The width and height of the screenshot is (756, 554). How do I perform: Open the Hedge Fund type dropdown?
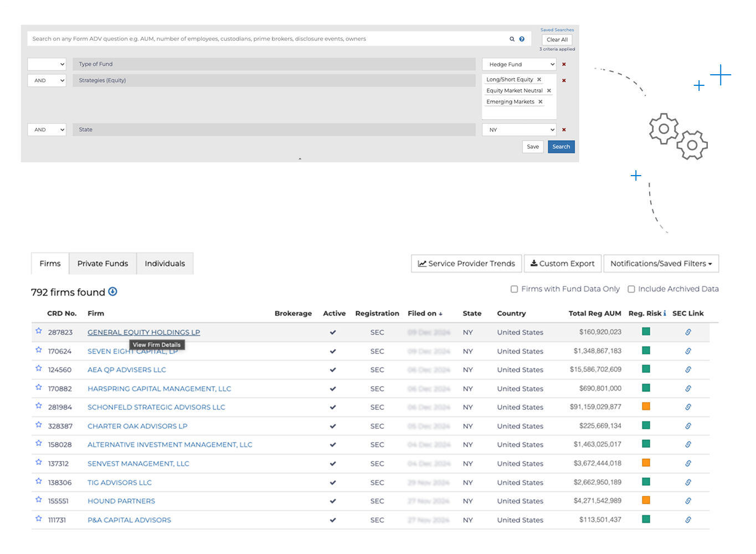pyautogui.click(x=518, y=64)
